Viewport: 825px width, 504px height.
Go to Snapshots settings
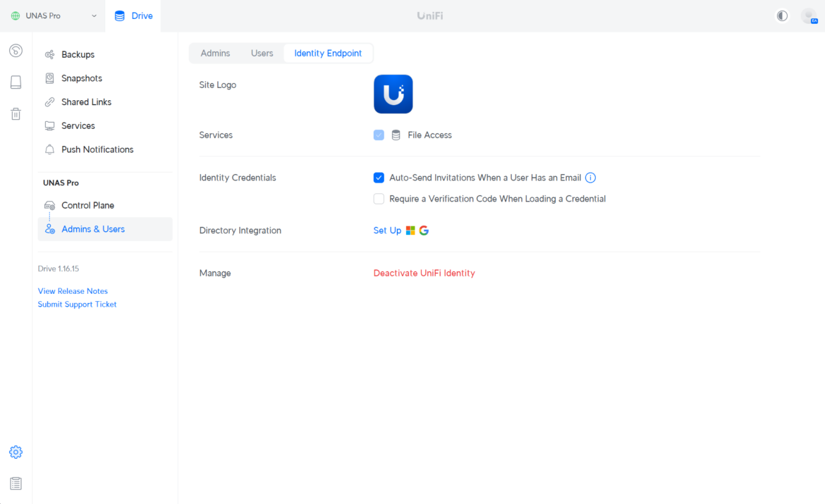(x=105, y=78)
